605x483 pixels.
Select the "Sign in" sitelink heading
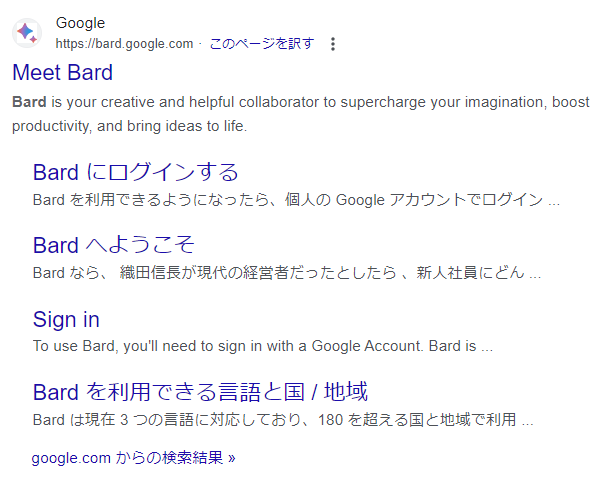(66, 320)
